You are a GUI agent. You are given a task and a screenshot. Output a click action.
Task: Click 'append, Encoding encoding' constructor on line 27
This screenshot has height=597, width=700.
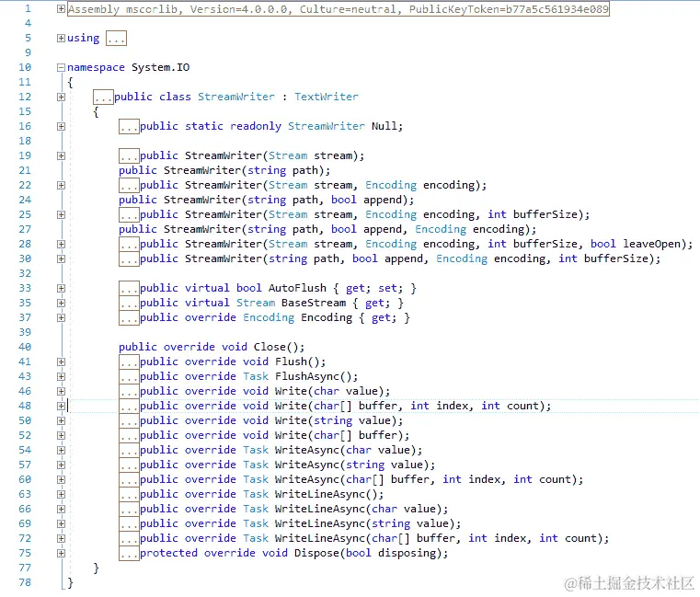pyautogui.click(x=327, y=230)
